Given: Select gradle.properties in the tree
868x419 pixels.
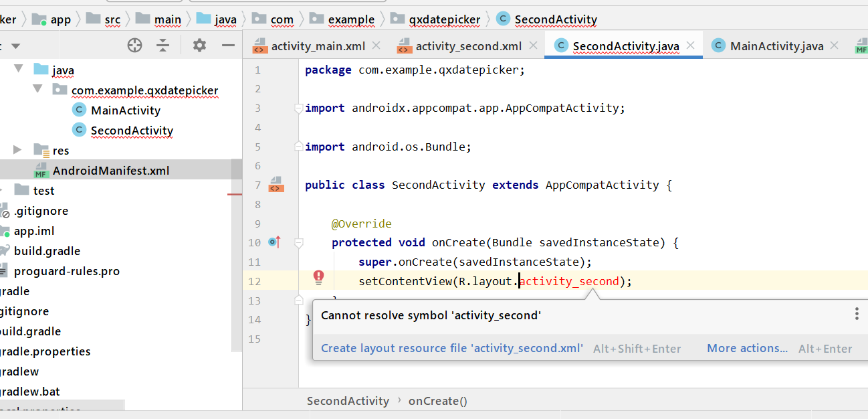Looking at the screenshot, I should [x=44, y=351].
